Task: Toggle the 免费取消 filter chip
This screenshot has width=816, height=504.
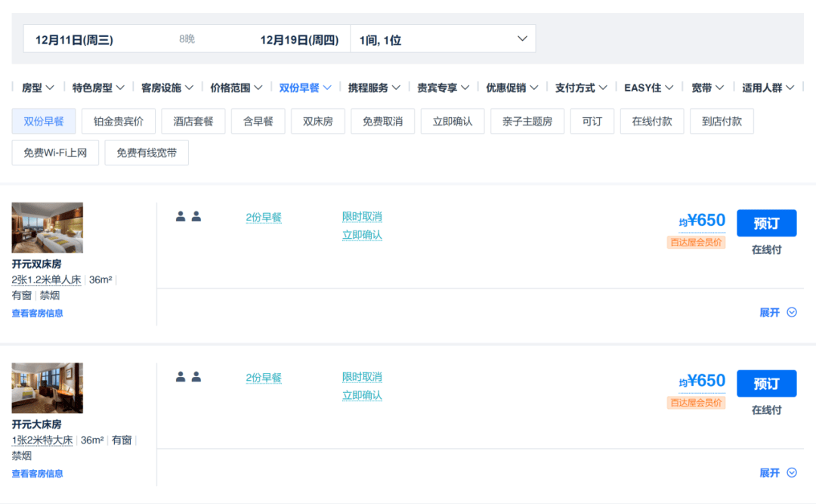Action: (x=382, y=121)
